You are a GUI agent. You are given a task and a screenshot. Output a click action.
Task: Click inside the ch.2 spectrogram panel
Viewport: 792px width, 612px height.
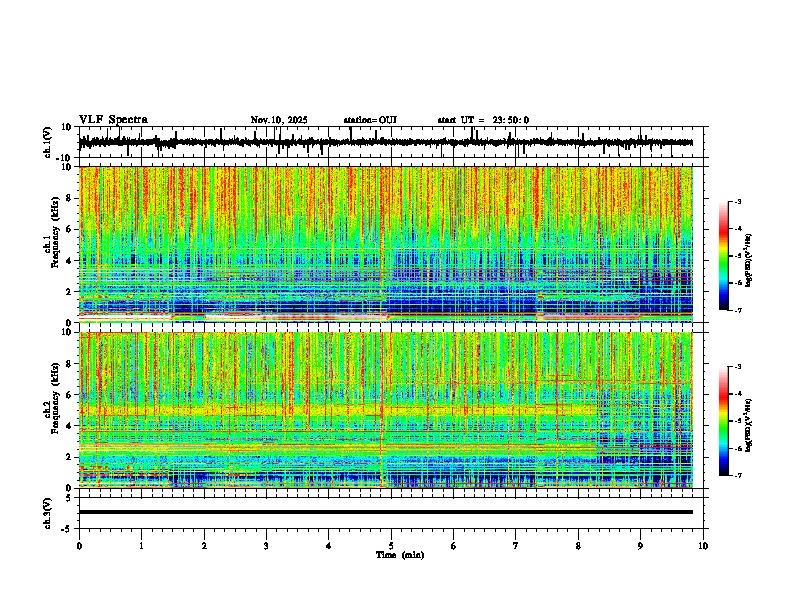coord(386,410)
